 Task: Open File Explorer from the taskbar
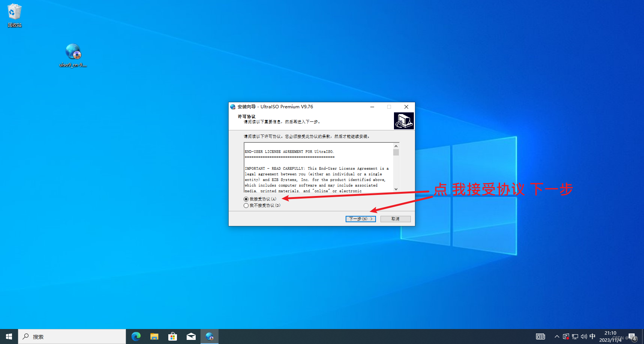(154, 336)
